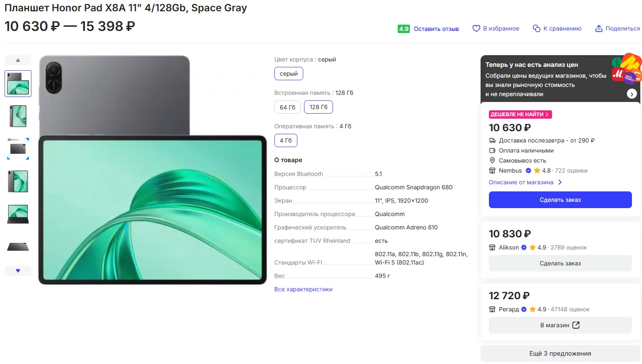Click the Alikson store icon
Viewport: 642px width, 364px height.
coord(492,247)
